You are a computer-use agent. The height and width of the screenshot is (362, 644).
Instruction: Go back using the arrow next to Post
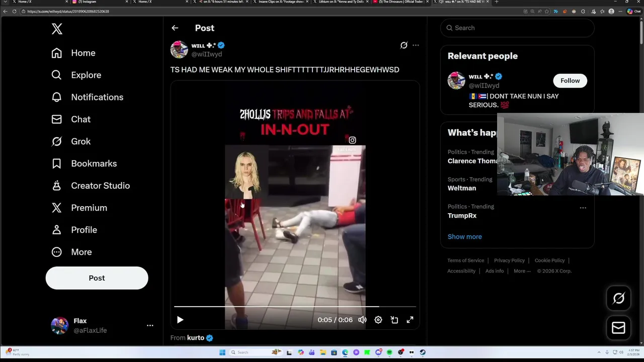point(175,28)
